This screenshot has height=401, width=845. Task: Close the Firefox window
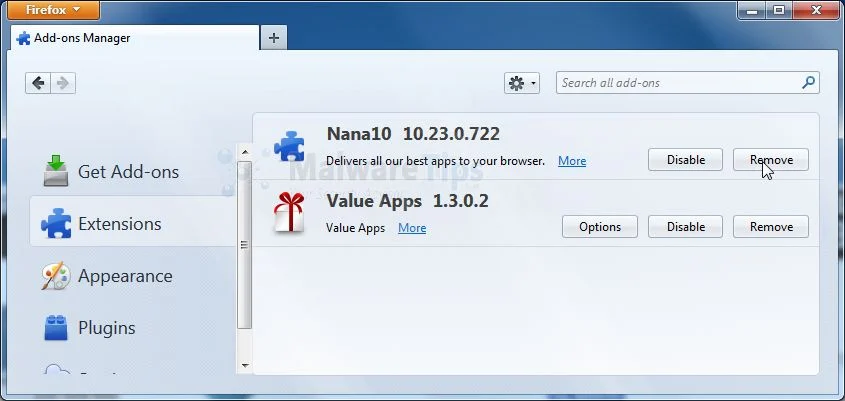click(815, 10)
